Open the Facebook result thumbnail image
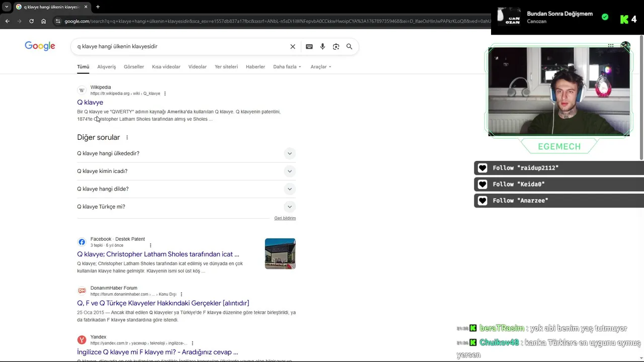The width and height of the screenshot is (644, 362). (280, 253)
